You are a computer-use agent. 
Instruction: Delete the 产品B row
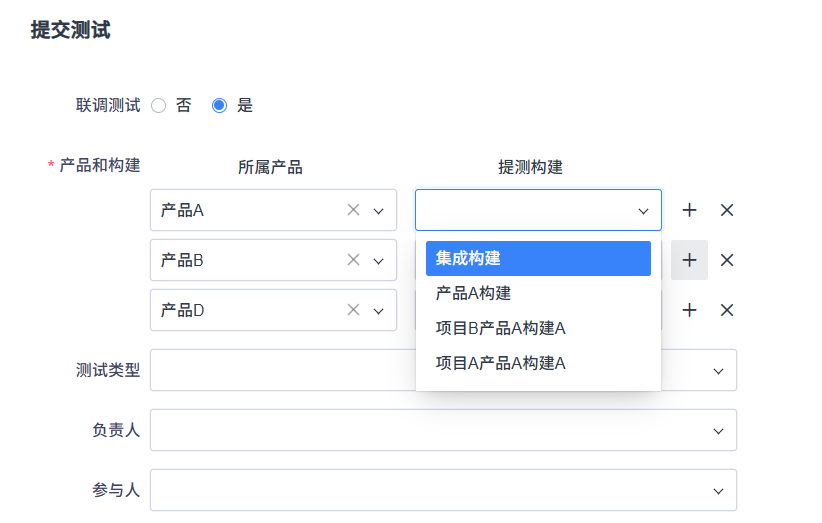pyautogui.click(x=727, y=260)
